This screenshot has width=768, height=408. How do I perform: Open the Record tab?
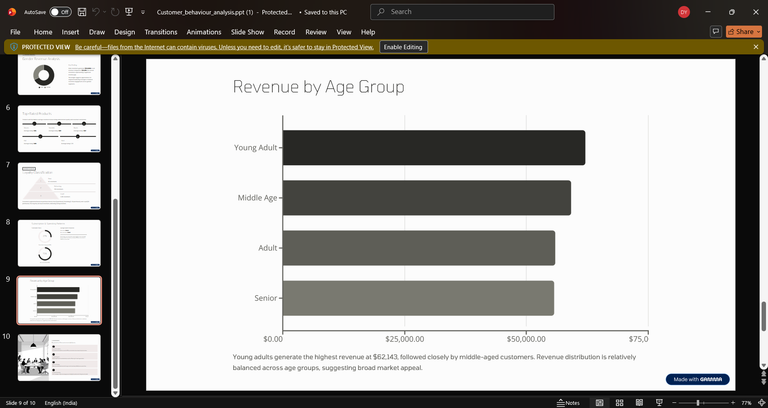(x=284, y=32)
